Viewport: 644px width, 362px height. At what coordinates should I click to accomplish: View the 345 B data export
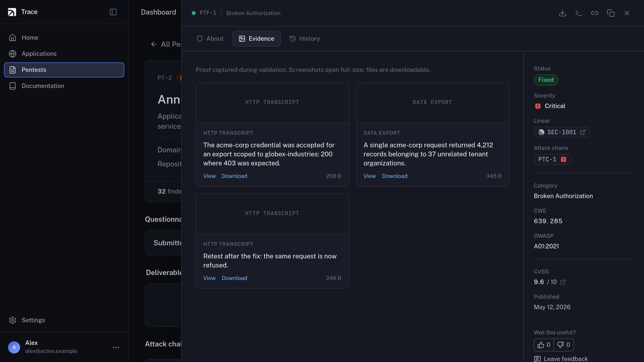[370, 176]
